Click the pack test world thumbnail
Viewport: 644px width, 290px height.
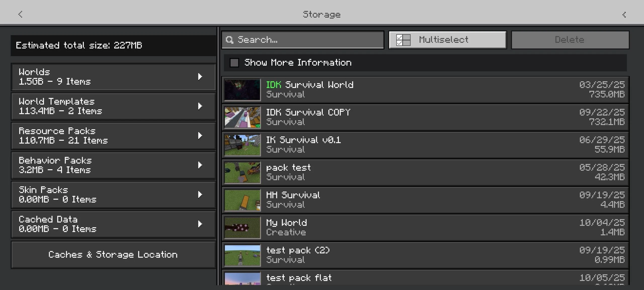point(242,172)
